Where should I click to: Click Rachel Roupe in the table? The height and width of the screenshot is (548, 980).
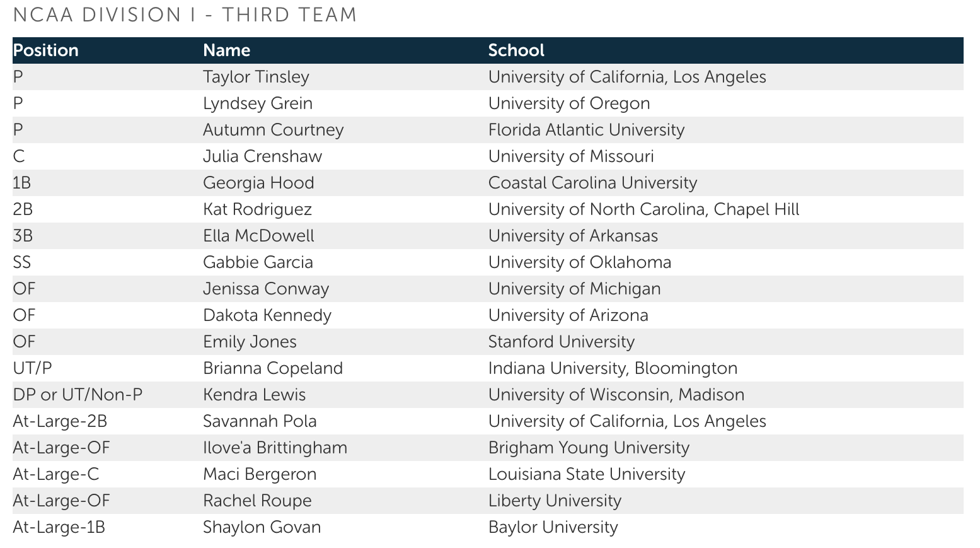tap(257, 501)
